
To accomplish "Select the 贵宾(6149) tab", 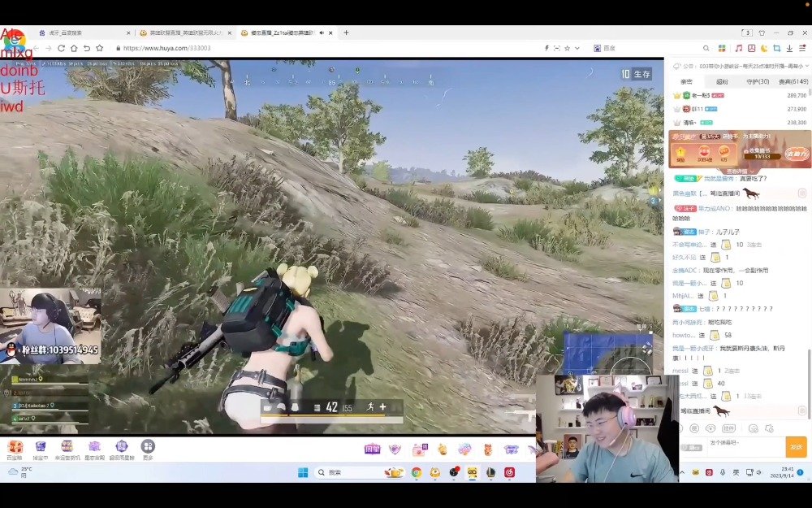I will click(793, 82).
